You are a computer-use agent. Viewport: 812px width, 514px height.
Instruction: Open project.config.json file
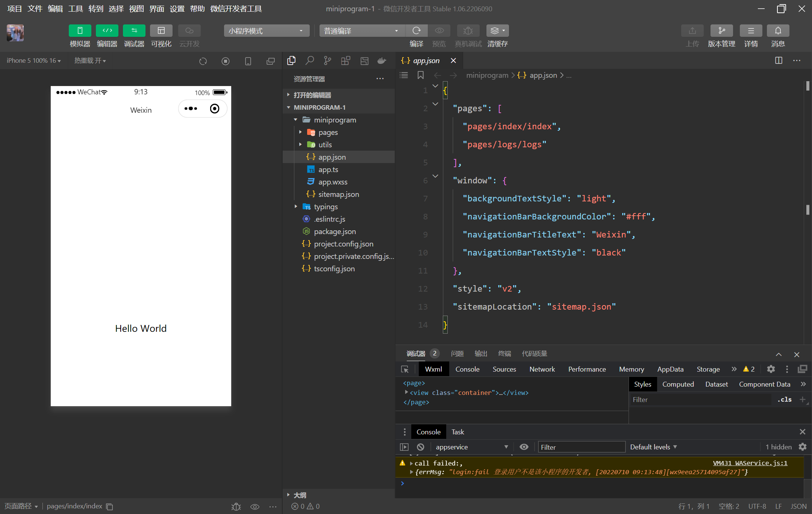point(339,244)
